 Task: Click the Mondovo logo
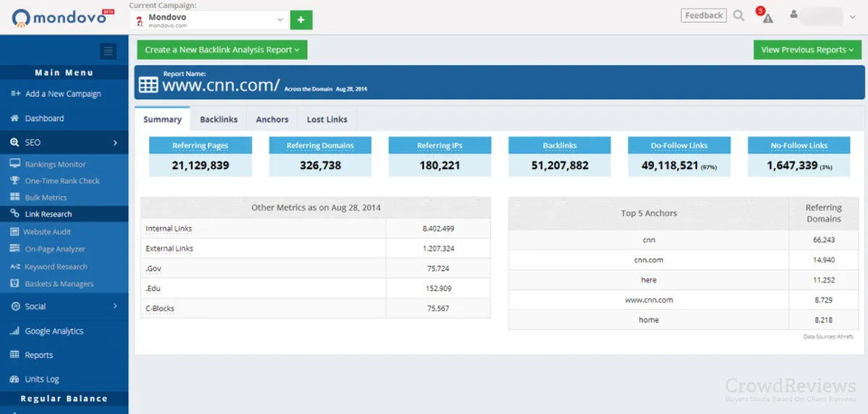point(63,17)
